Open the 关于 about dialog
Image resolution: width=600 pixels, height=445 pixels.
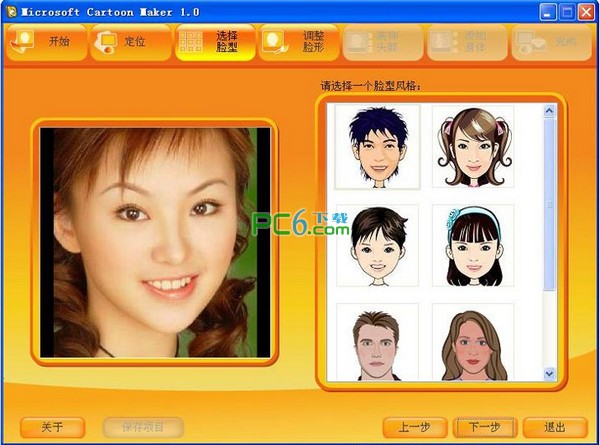tap(52, 427)
